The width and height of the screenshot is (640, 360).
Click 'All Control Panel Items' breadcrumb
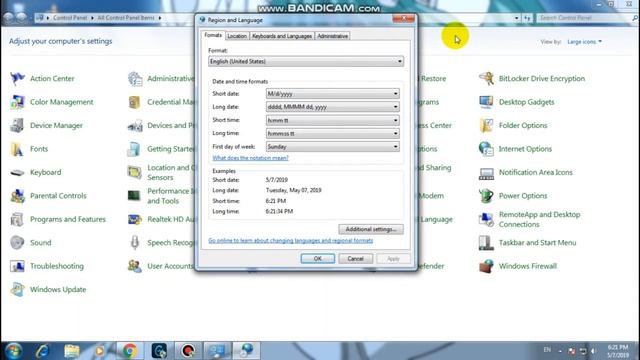point(126,18)
